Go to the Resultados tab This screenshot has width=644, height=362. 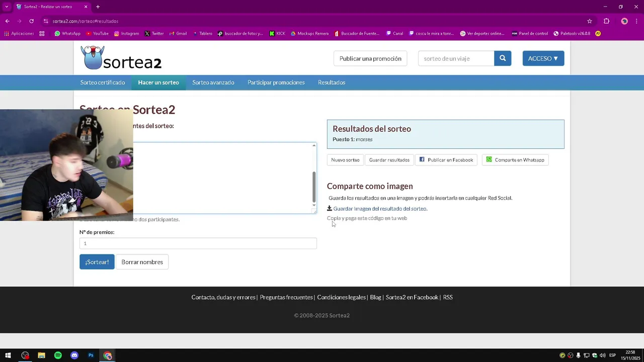[x=332, y=82]
